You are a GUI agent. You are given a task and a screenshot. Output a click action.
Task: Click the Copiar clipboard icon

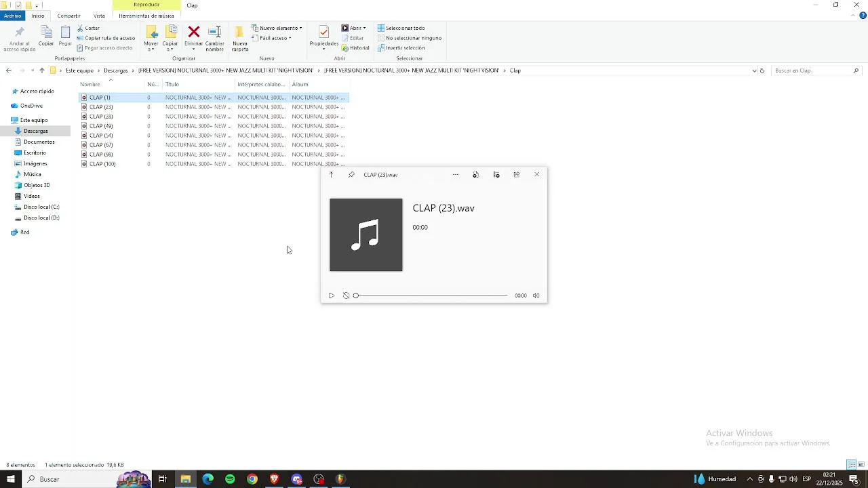point(46,32)
